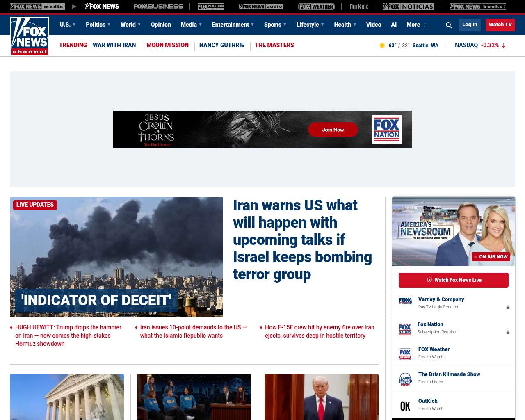The height and width of the screenshot is (420, 525).
Task: Open the Opinion section
Action: (x=161, y=25)
